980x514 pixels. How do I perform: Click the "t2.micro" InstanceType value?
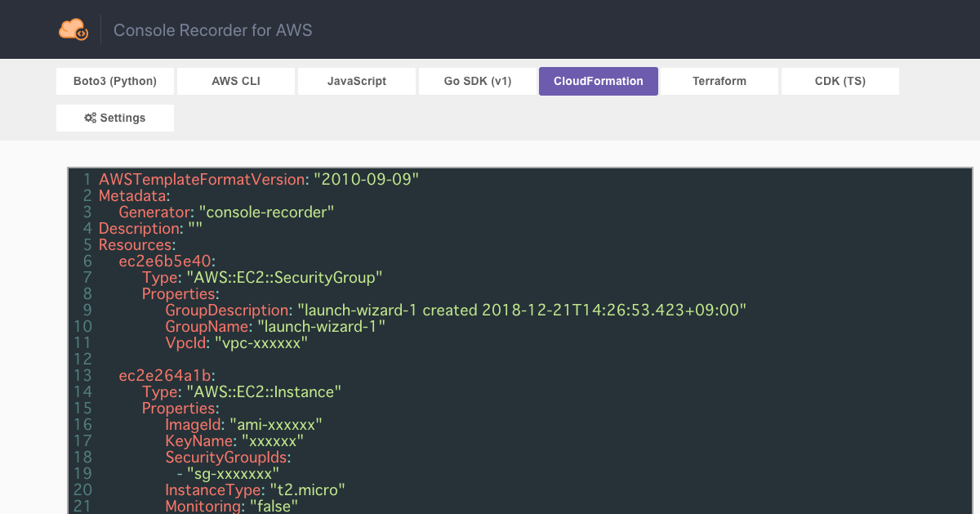tap(308, 489)
